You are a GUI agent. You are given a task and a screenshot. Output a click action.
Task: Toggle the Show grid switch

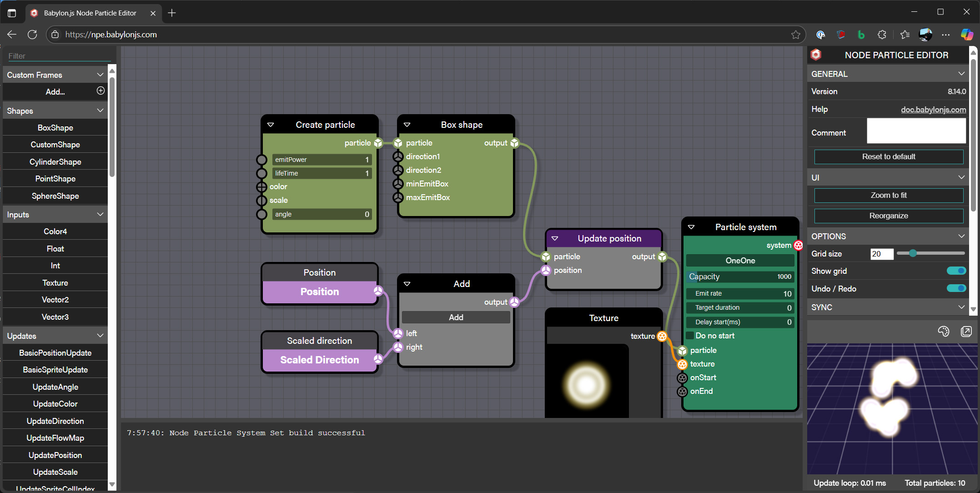[x=956, y=271]
